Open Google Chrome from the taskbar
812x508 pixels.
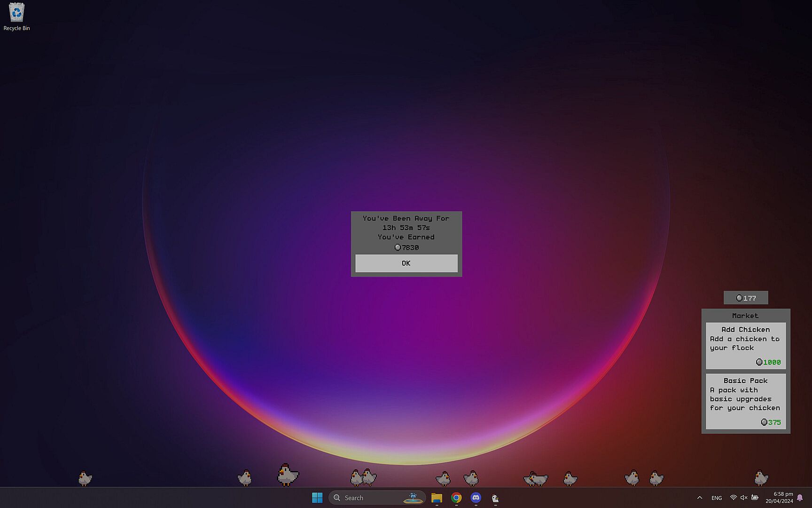coord(456,498)
